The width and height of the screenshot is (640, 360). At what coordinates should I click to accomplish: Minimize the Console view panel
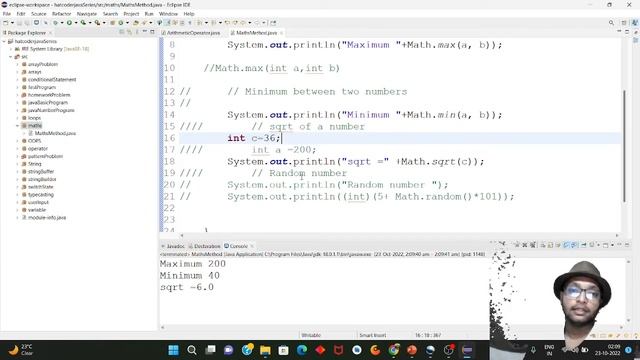619,244
